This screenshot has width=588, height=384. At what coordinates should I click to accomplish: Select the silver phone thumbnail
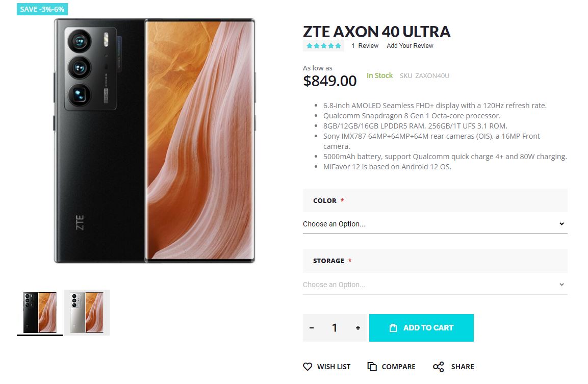point(86,312)
